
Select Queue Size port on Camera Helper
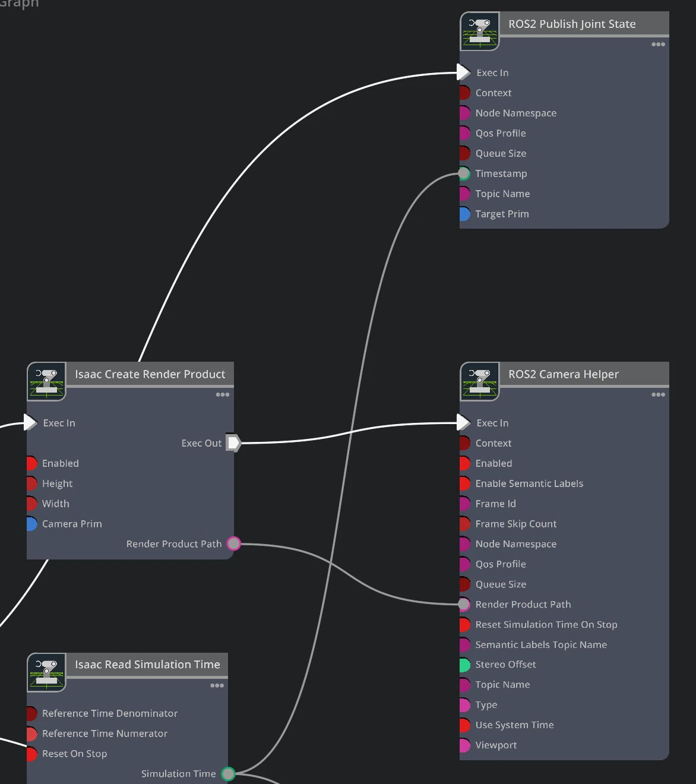[465, 584]
